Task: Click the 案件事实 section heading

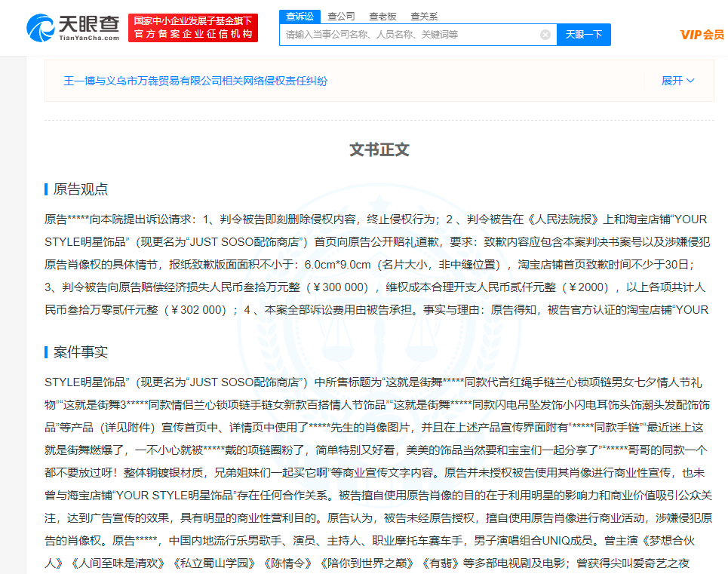Action: (x=80, y=352)
